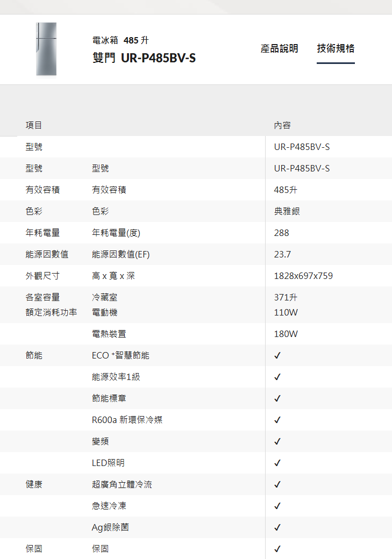Viewport: 392px width, 559px height.
Task: Select dimensions value 1828x697x759
Action: (x=303, y=276)
